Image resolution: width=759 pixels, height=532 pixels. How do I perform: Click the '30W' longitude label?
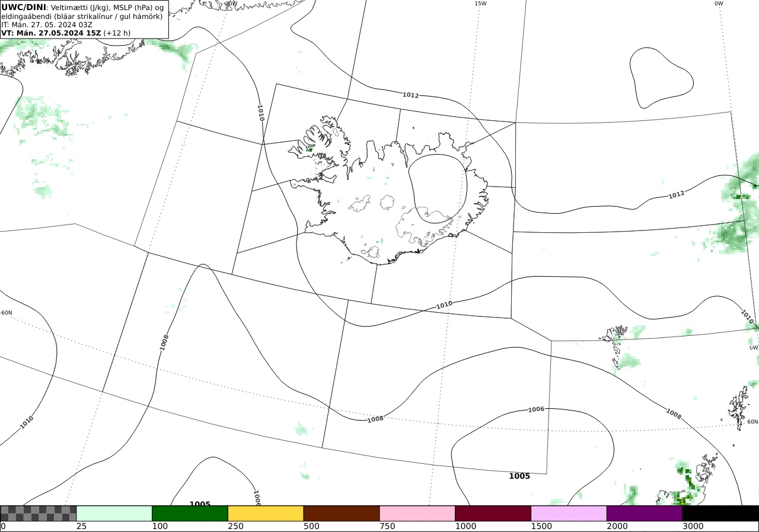tap(231, 4)
